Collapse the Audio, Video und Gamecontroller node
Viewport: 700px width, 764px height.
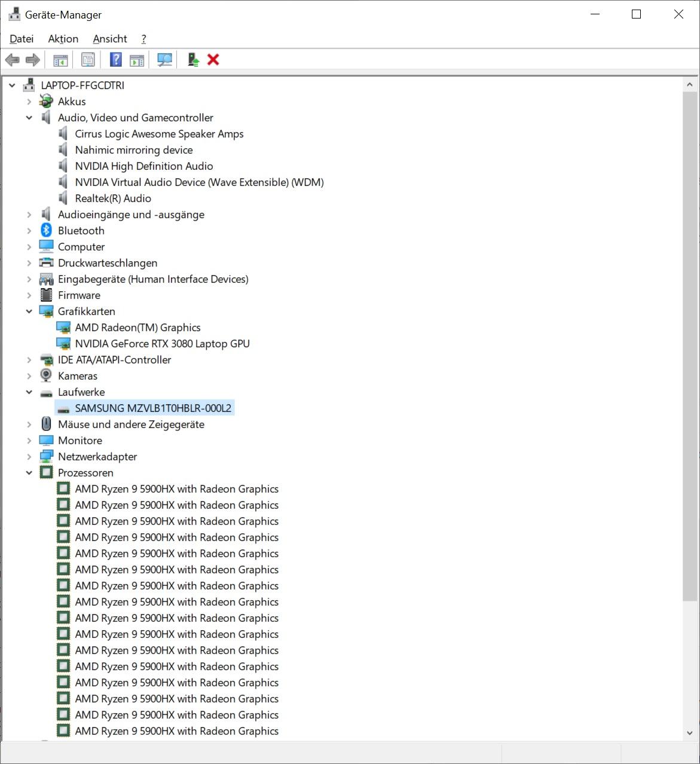pyautogui.click(x=29, y=118)
